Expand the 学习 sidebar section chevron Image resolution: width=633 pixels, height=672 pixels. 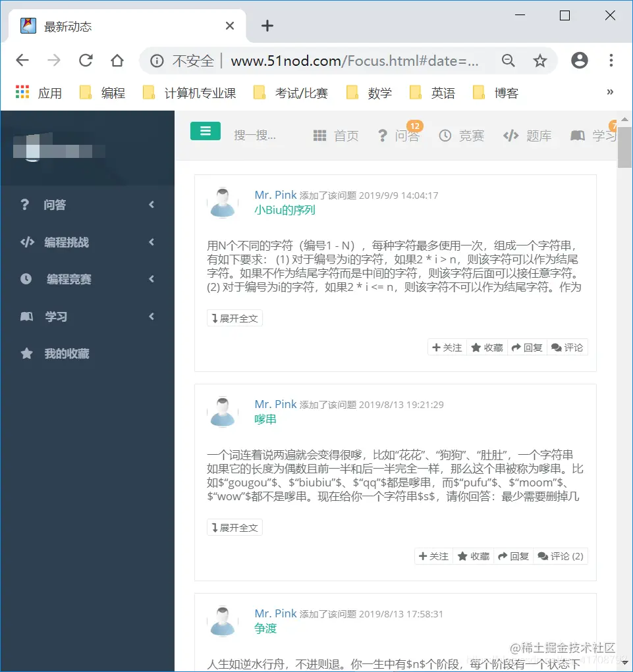[150, 317]
